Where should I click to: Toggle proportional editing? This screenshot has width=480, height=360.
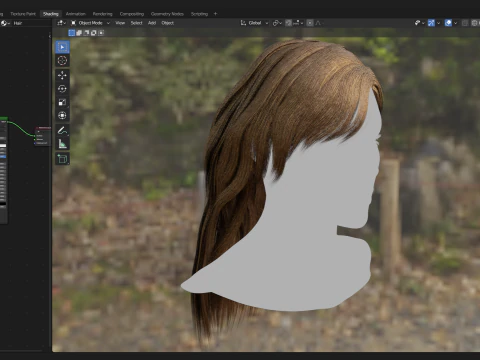click(310, 23)
